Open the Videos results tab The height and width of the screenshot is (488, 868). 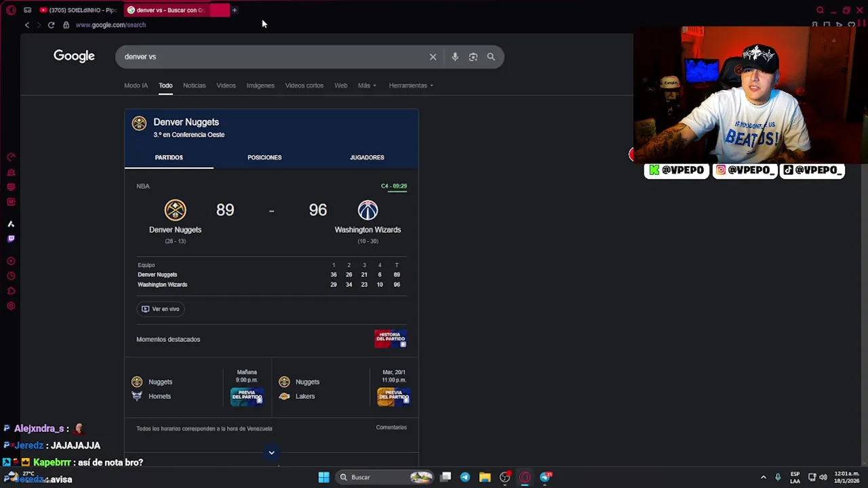pyautogui.click(x=226, y=85)
